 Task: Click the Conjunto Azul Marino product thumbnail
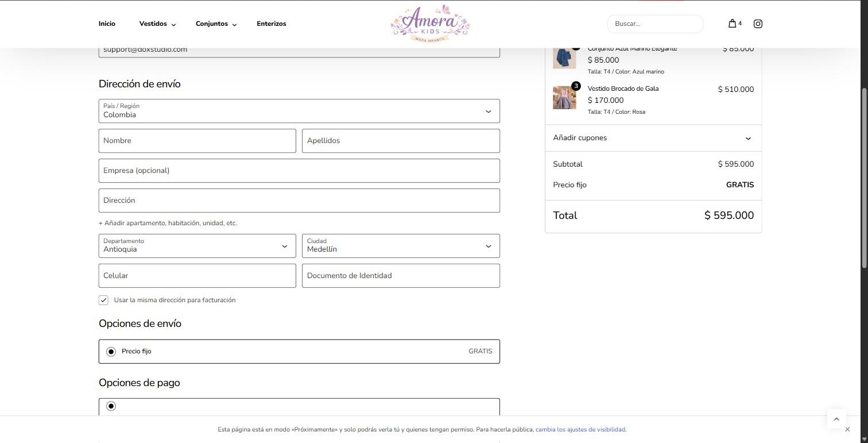tap(564, 58)
